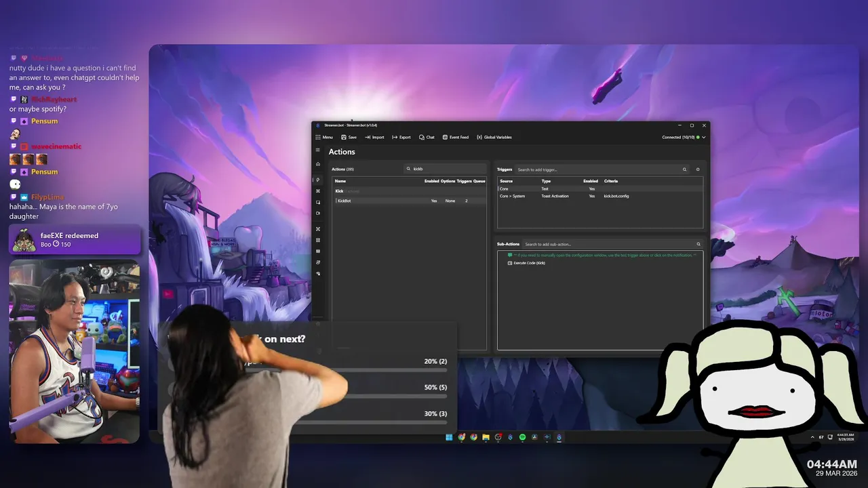This screenshot has width=868, height=488.
Task: Open the Chat window from toolbar
Action: pos(427,137)
